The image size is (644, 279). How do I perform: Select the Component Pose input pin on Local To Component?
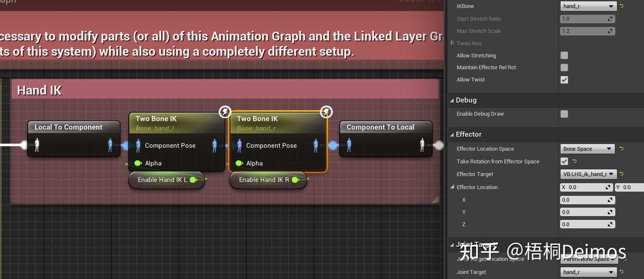tap(36, 145)
